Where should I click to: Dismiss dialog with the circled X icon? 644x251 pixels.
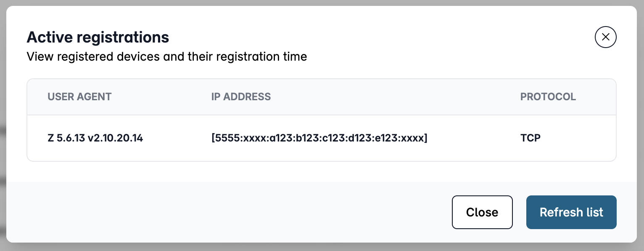[x=605, y=37]
